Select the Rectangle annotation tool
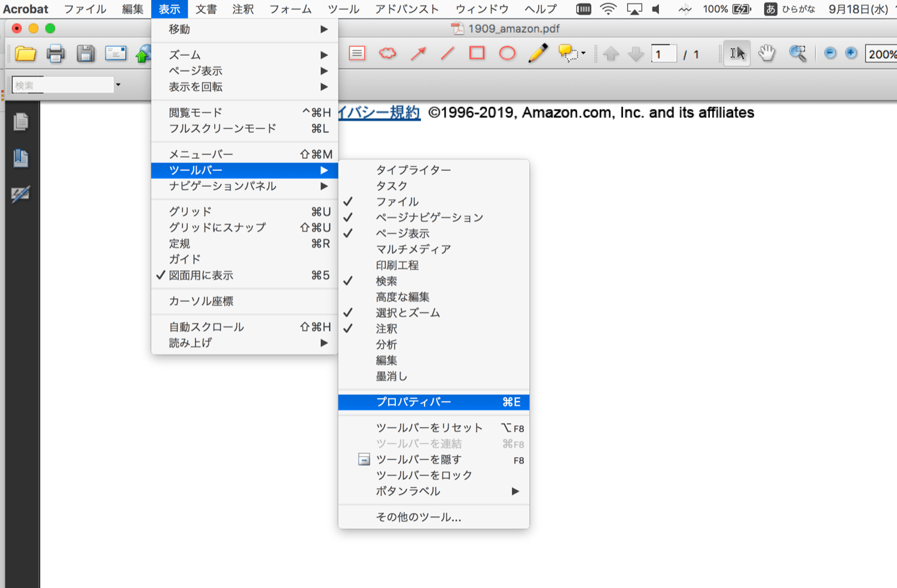 476,53
